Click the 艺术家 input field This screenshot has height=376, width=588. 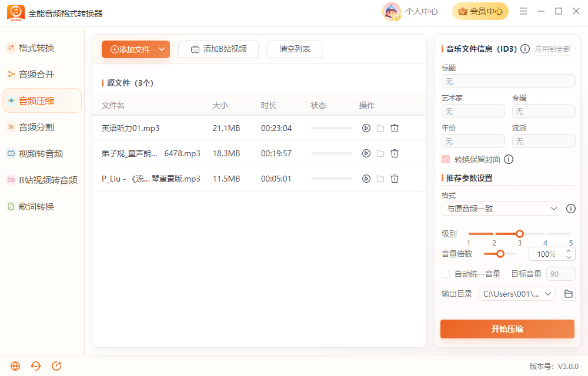pyautogui.click(x=473, y=111)
